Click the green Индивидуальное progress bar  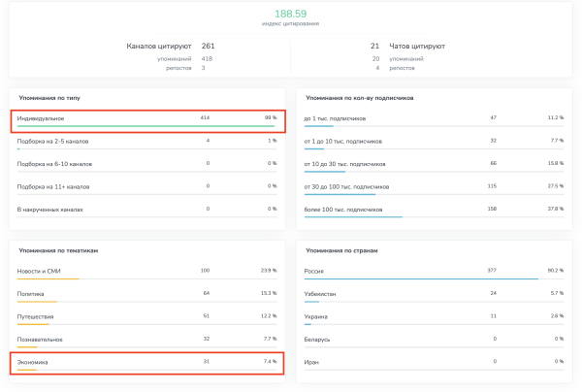coord(145,127)
